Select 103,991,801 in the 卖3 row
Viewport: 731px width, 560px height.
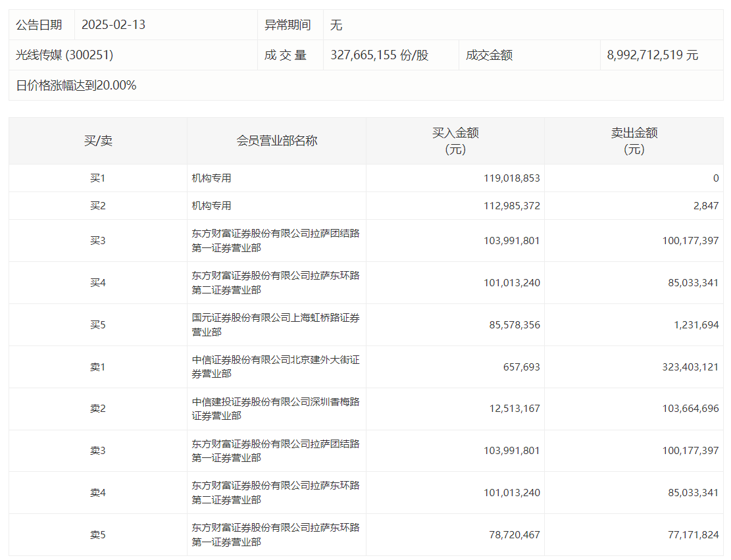[511, 450]
